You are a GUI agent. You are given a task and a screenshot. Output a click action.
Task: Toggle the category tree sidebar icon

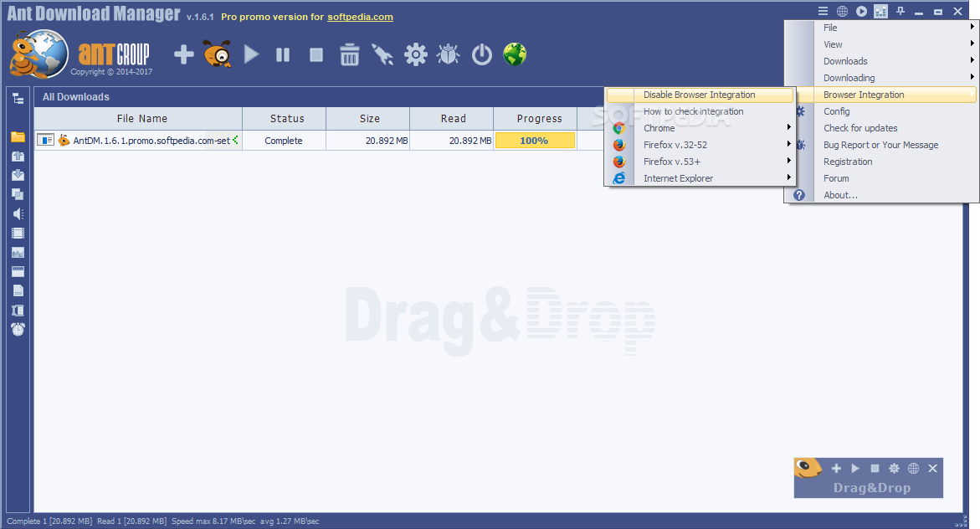click(x=18, y=98)
